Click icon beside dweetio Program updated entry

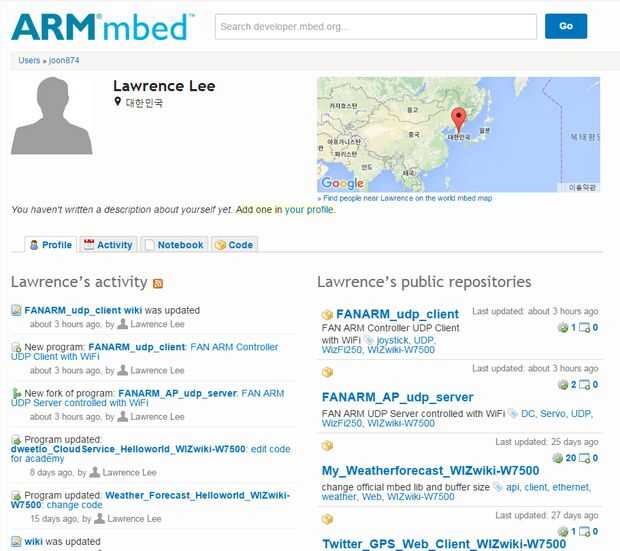click(16, 440)
